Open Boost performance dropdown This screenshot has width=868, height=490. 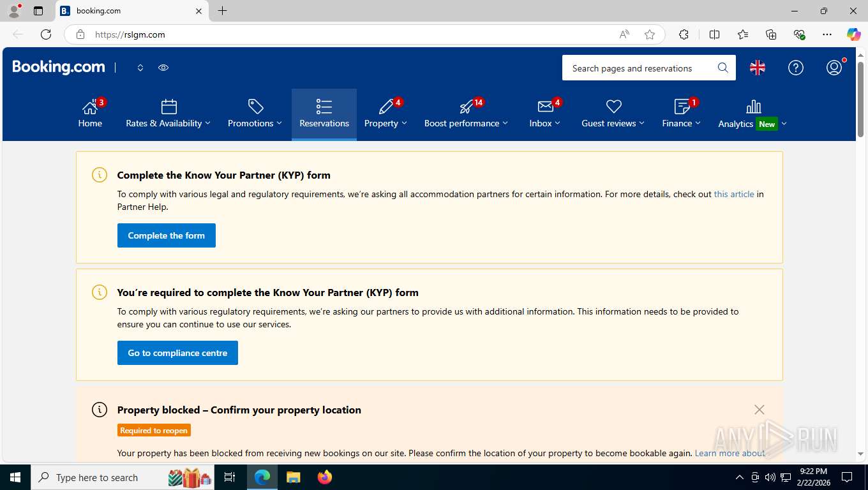tap(466, 114)
